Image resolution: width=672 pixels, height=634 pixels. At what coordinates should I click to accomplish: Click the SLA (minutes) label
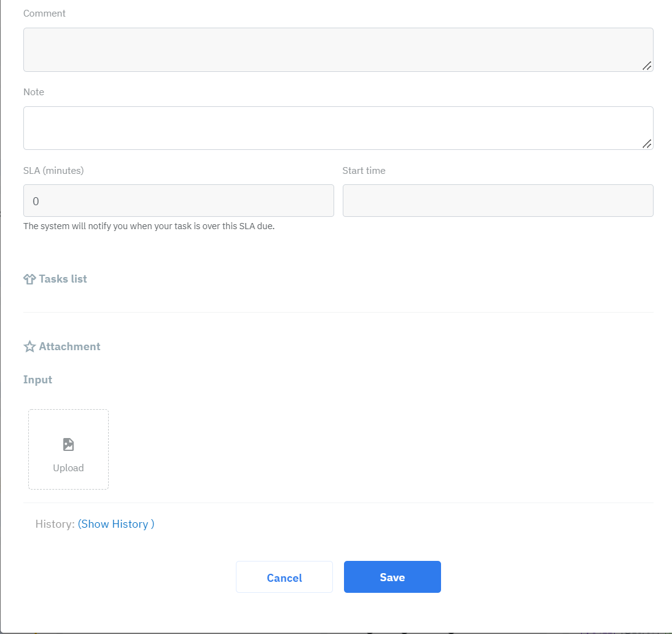(53, 171)
